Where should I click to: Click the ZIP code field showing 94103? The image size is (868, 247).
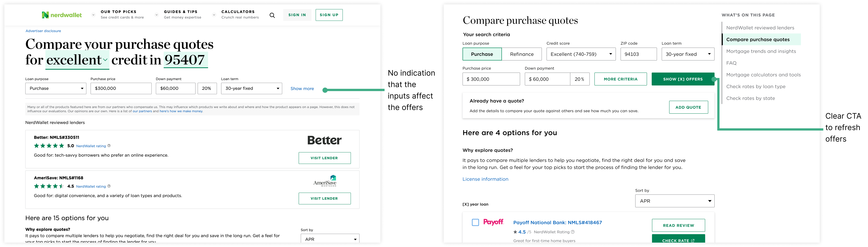(639, 54)
